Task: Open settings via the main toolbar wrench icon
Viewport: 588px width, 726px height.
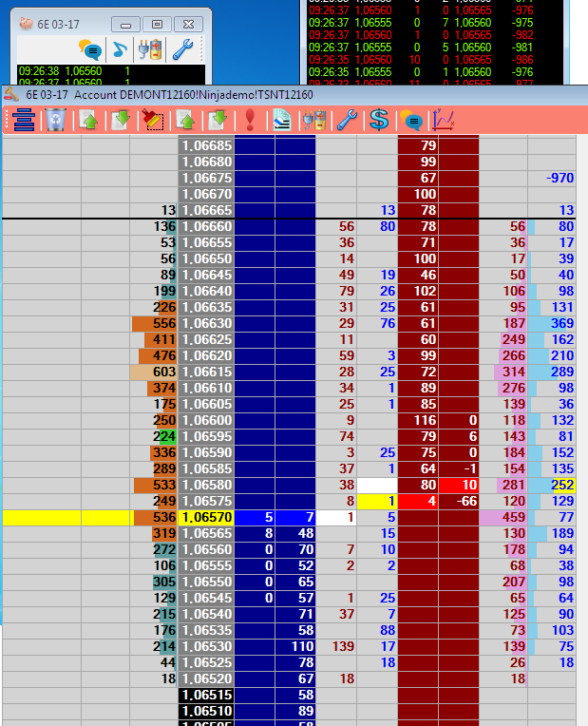Action: click(347, 121)
